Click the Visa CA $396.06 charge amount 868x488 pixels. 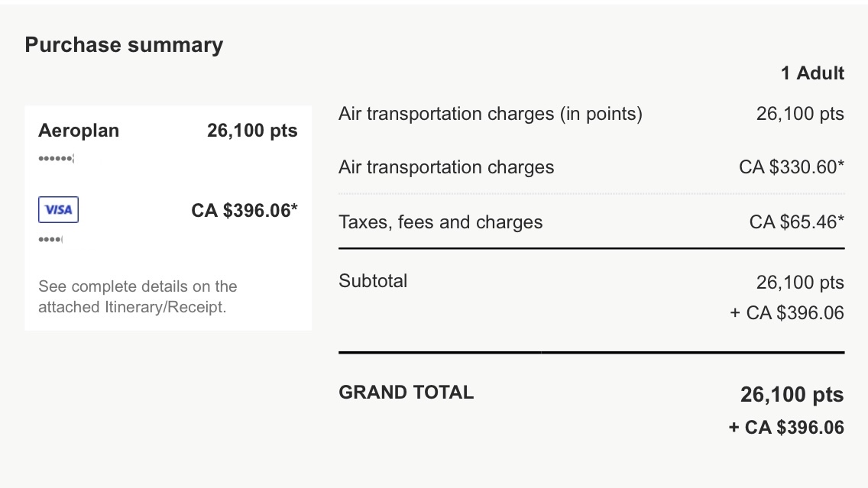244,210
